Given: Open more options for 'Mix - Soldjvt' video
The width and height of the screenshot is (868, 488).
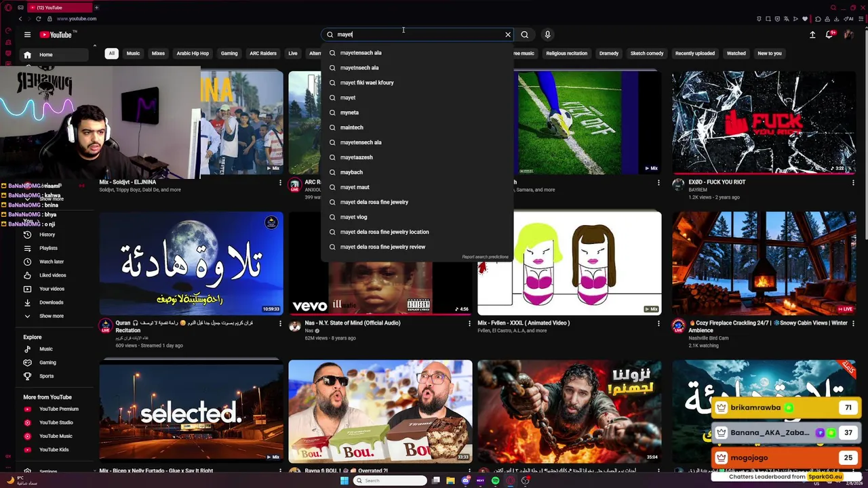Looking at the screenshot, I should coord(280,182).
